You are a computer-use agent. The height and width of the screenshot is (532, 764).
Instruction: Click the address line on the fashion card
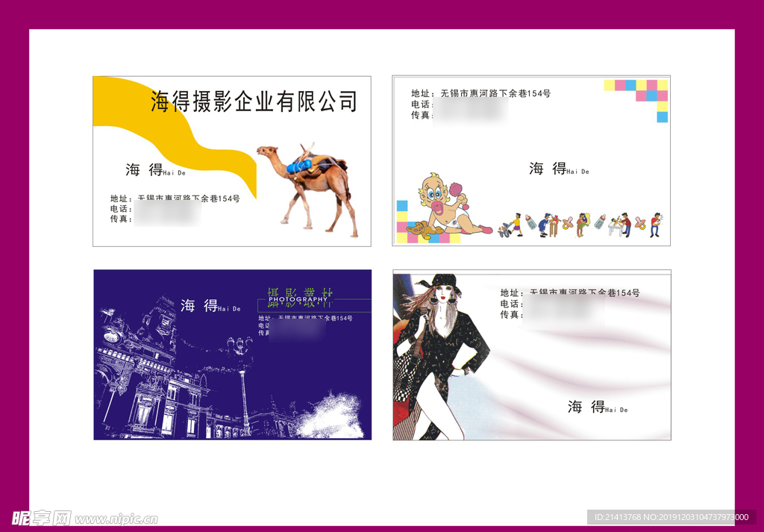570,292
